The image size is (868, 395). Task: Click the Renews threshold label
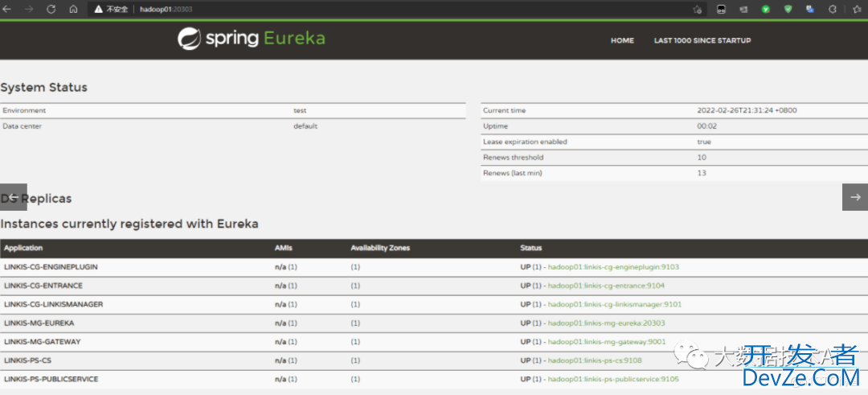tap(513, 158)
